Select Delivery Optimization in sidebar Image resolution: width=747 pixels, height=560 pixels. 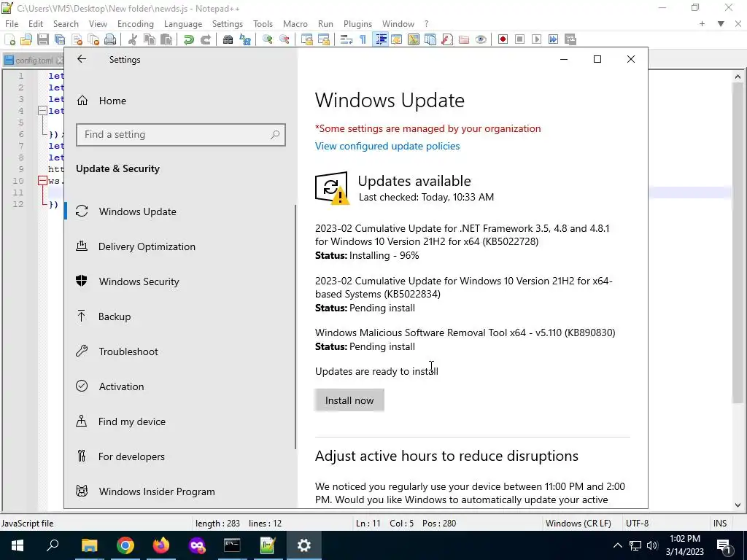(x=147, y=246)
